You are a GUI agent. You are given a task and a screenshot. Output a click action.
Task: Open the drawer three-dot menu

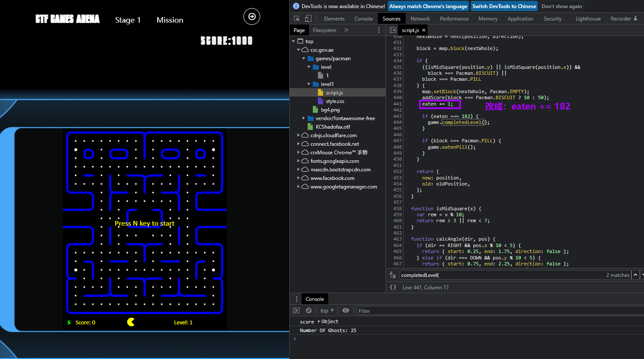(x=297, y=299)
